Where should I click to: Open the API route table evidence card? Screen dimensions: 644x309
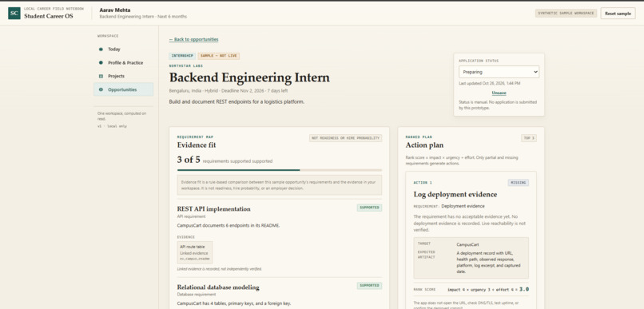pos(195,252)
